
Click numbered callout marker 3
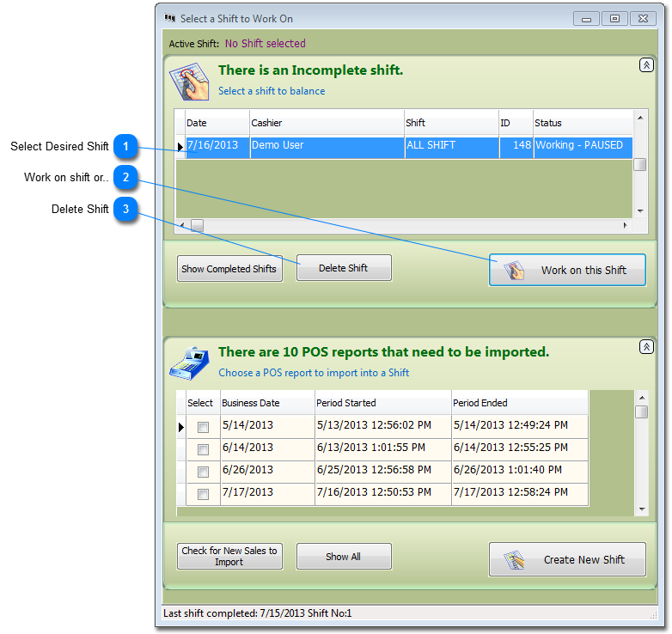pyautogui.click(x=126, y=209)
